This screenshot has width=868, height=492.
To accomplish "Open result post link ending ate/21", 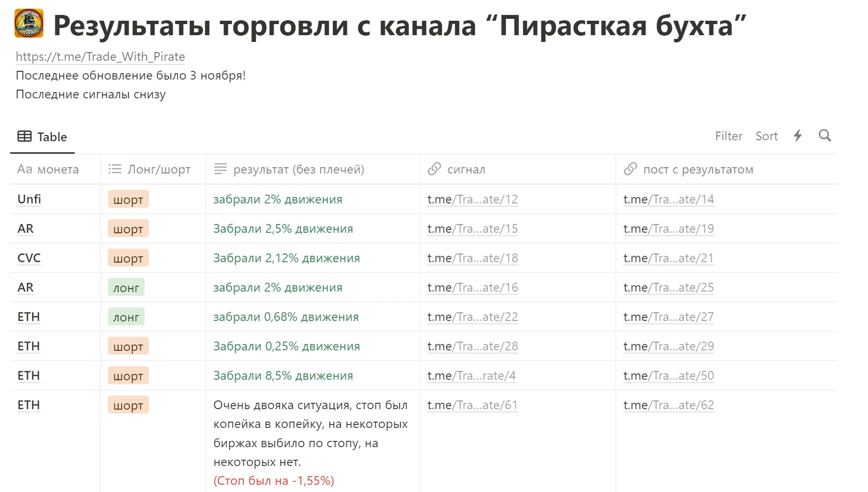I will click(668, 258).
